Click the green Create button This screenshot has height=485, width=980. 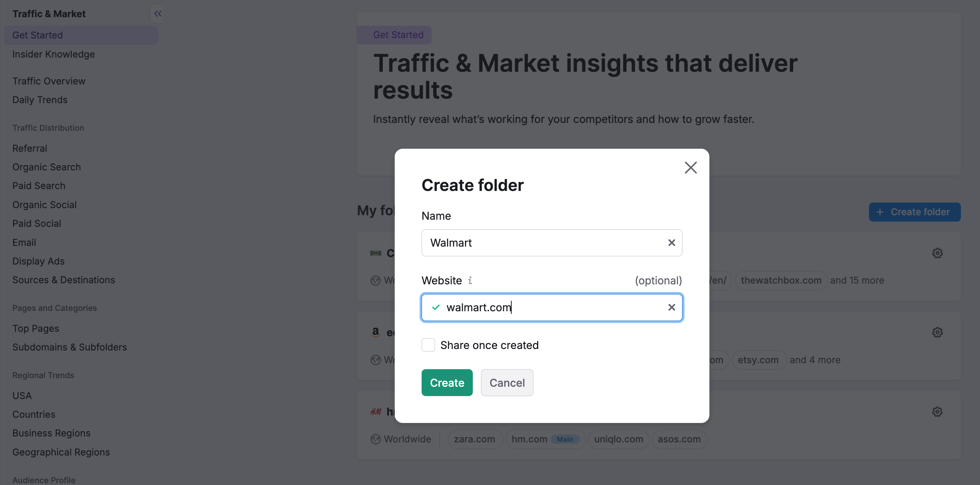(447, 383)
